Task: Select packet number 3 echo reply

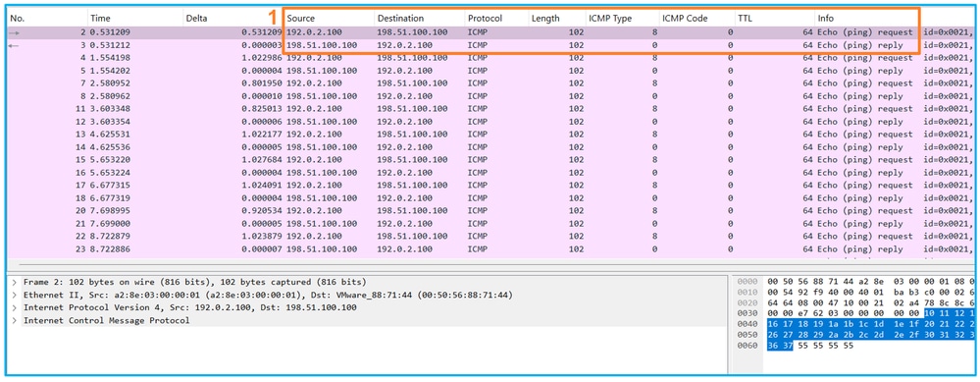Action: 490,45
